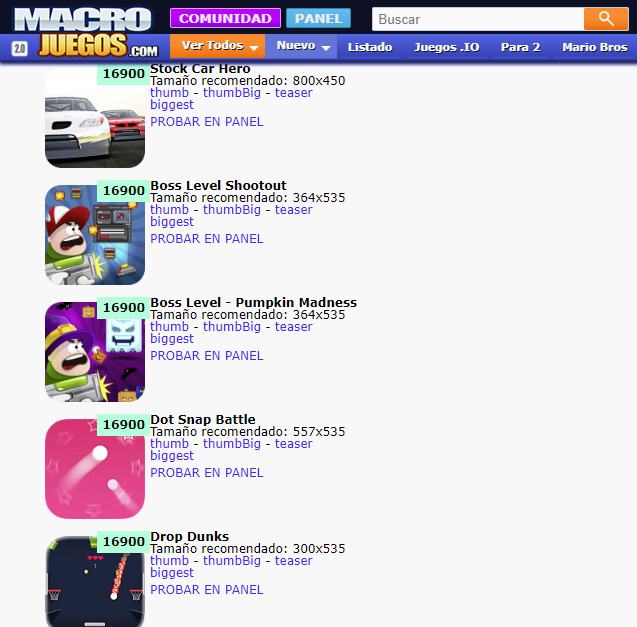637x627 pixels.
Task: Open the COMUNIDAD button
Action: [x=225, y=18]
